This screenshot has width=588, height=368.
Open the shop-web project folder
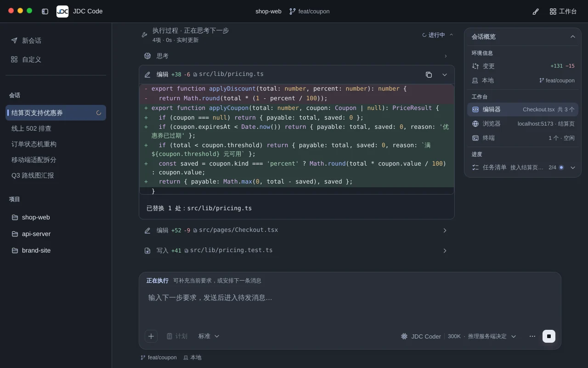tap(56, 217)
